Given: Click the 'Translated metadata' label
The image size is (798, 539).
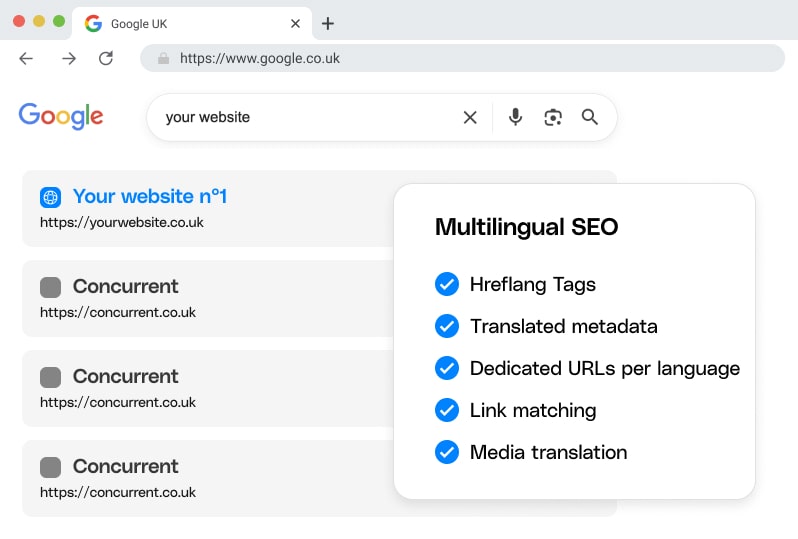Looking at the screenshot, I should 563,326.
